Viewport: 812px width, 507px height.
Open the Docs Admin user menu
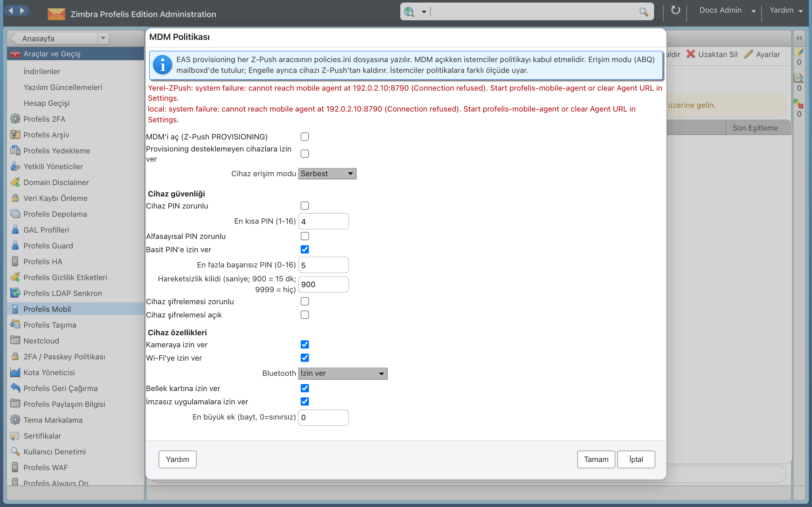(727, 10)
